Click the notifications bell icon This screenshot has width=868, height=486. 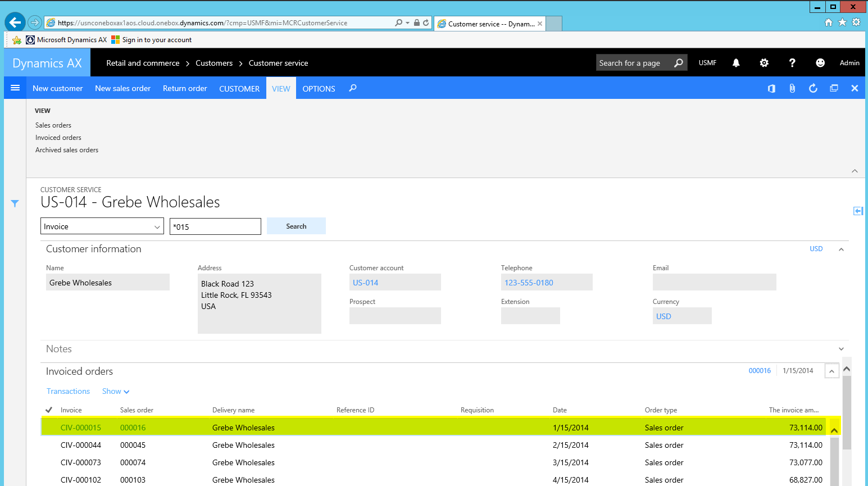tap(736, 63)
